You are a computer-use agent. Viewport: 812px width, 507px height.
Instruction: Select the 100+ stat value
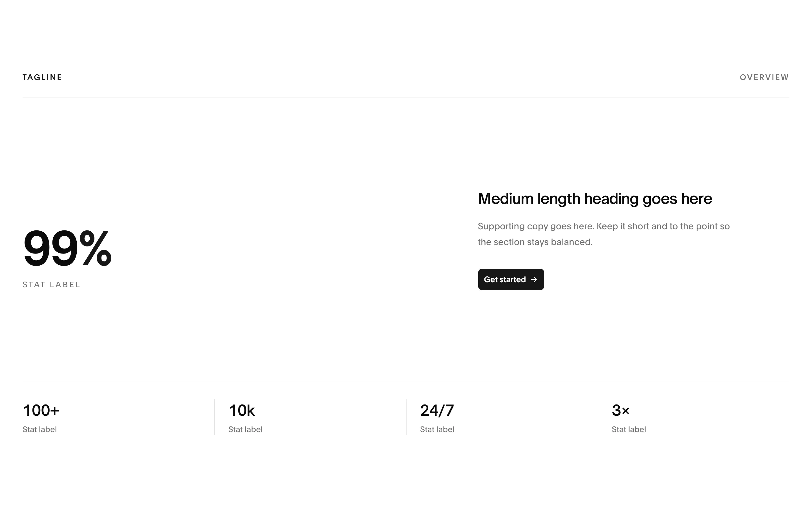(x=41, y=410)
